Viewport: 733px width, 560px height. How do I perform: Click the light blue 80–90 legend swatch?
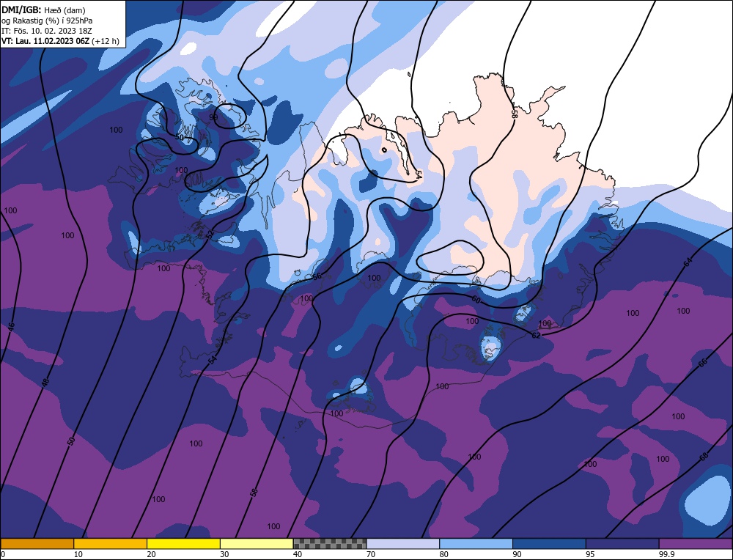[x=476, y=544]
